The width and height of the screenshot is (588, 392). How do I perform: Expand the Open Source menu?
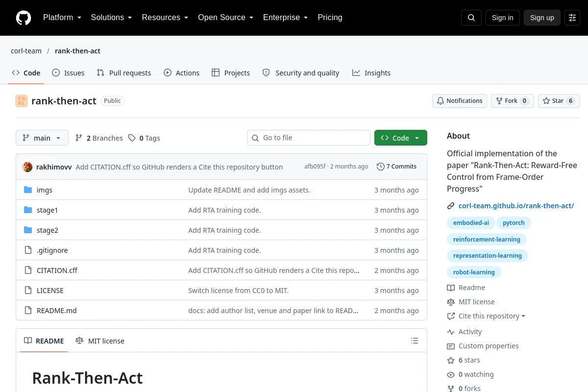coord(225,18)
